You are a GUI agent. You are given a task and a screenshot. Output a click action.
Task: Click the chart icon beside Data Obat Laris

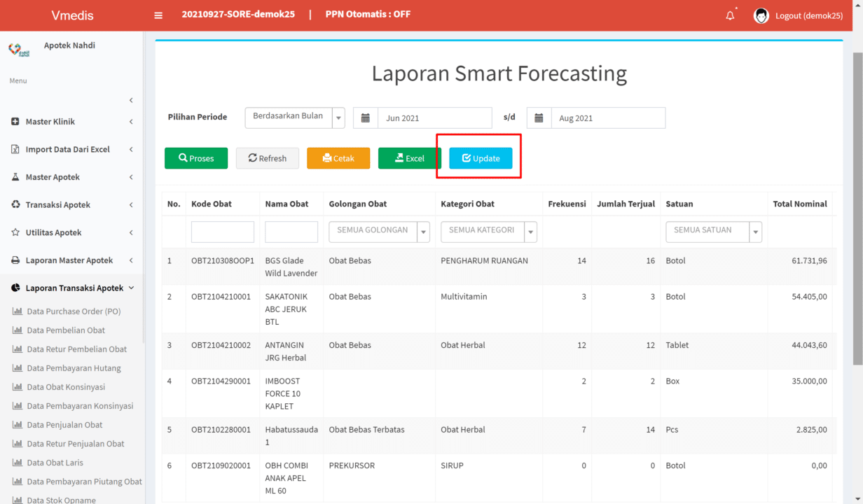point(18,463)
